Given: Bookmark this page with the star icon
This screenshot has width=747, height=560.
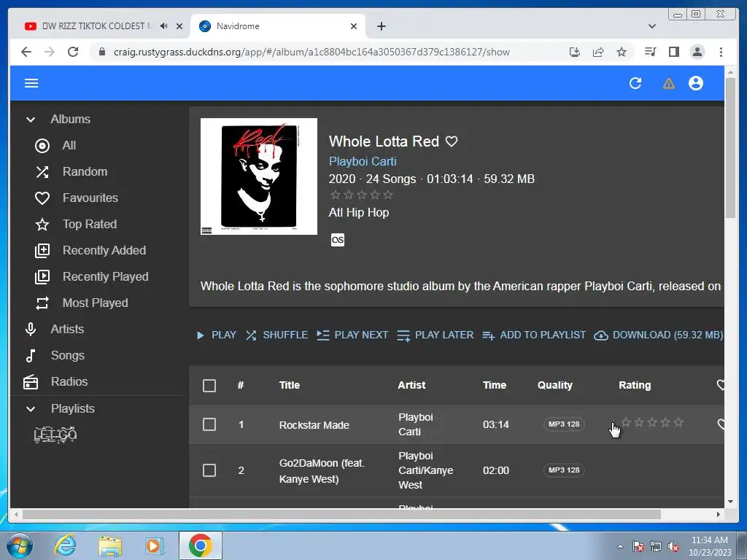Looking at the screenshot, I should 622,52.
